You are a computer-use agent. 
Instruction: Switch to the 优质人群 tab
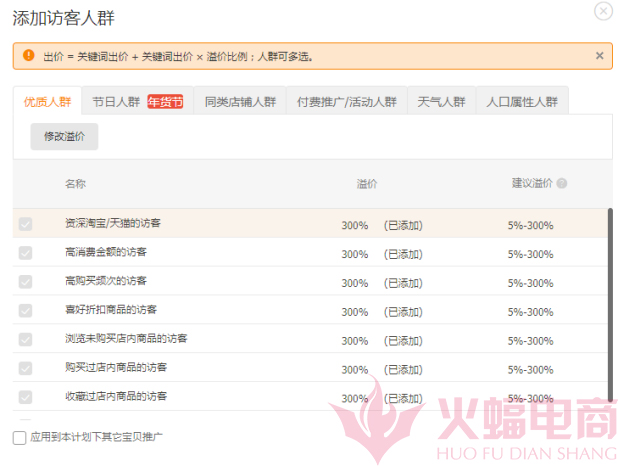click(x=47, y=101)
